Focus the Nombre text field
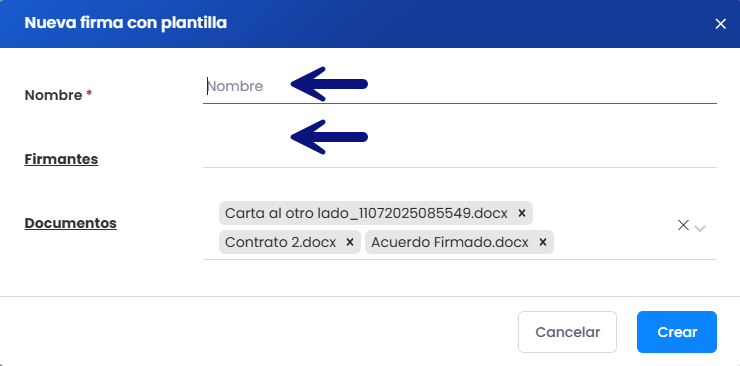 tap(460, 86)
